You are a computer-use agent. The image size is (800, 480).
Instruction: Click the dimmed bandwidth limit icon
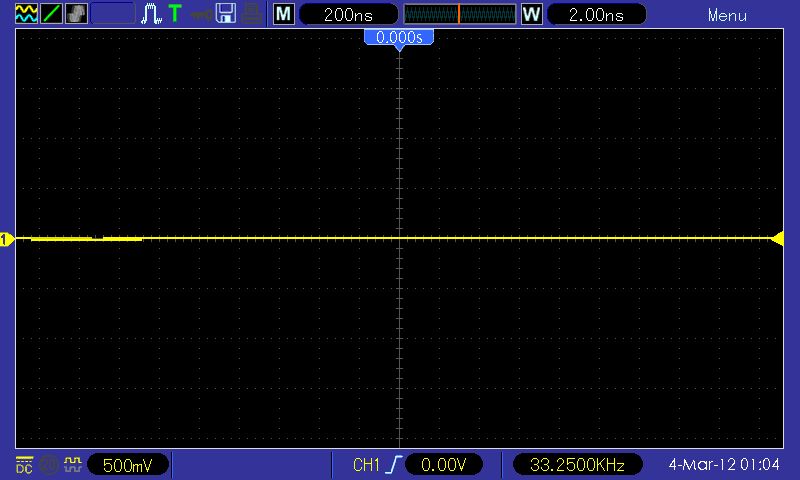point(49,465)
